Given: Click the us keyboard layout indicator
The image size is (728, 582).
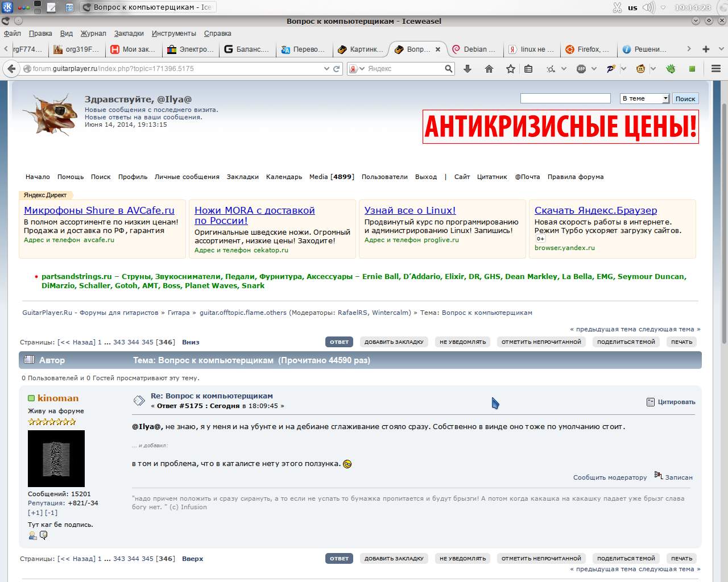Looking at the screenshot, I should 632,8.
